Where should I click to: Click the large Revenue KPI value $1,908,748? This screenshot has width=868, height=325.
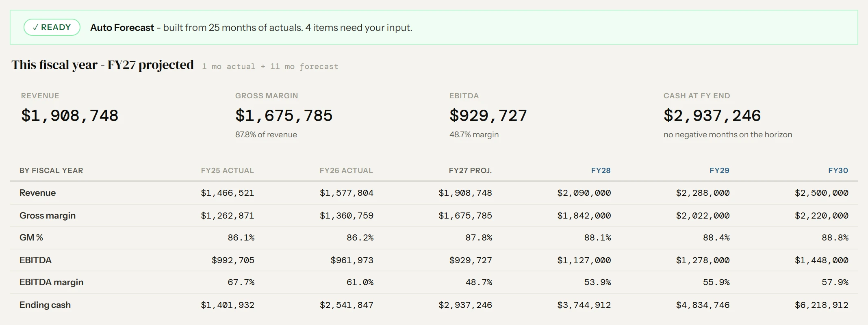click(x=69, y=116)
